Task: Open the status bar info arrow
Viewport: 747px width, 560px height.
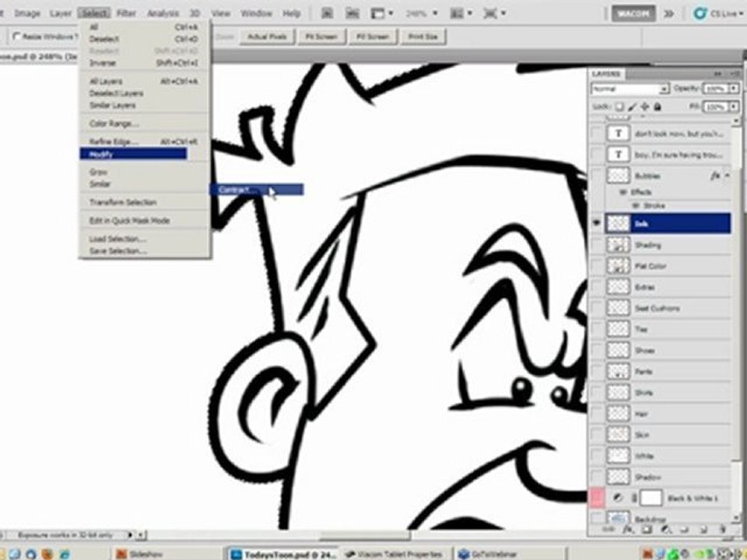Action: [x=130, y=535]
